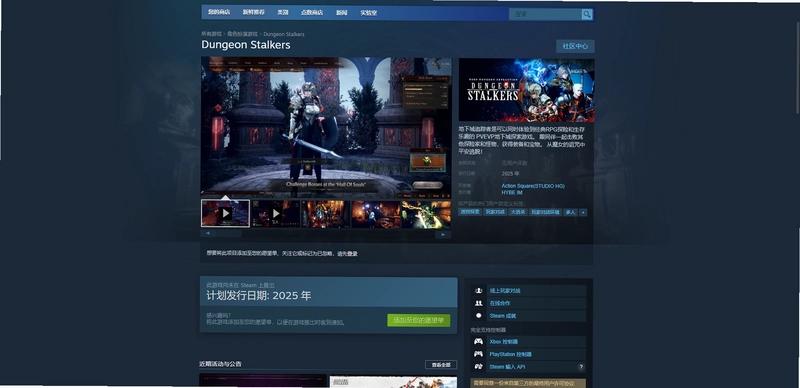
Task: Focus the store search field
Action: coord(545,14)
